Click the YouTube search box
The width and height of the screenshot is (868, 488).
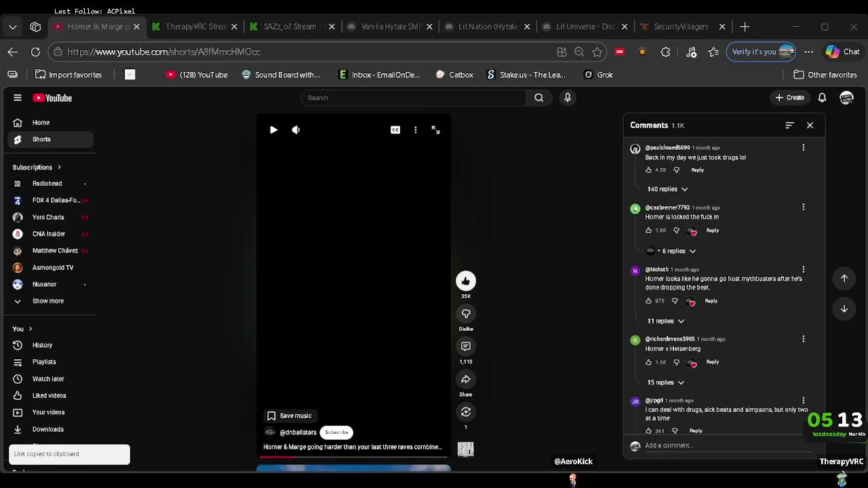tap(414, 98)
